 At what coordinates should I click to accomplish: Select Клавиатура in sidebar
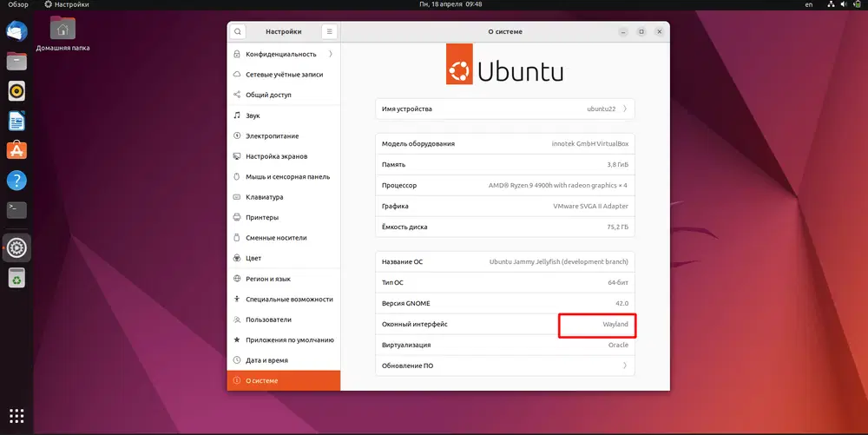(x=284, y=197)
